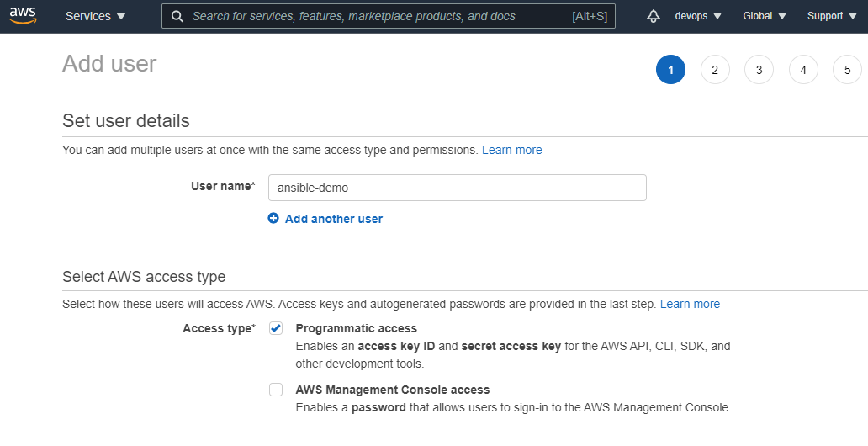Image resolution: width=868 pixels, height=446 pixels.
Task: Uncheck Programmatic access checkbox
Action: tap(276, 328)
